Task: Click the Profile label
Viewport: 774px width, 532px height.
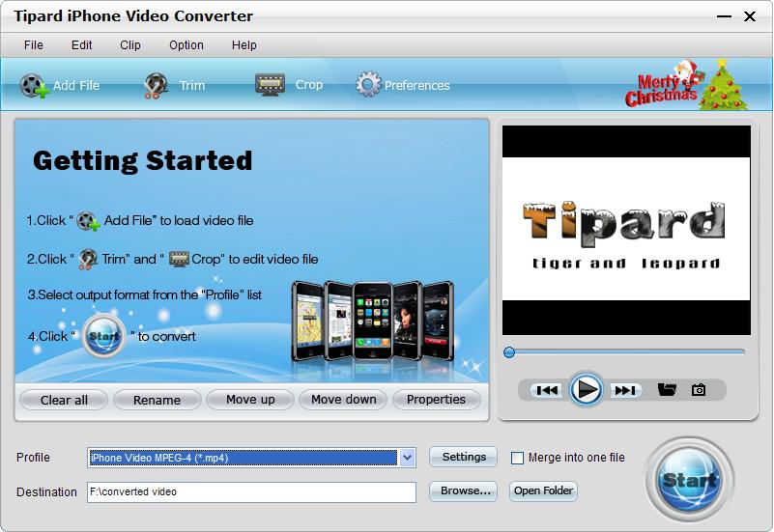Action: pos(33,458)
